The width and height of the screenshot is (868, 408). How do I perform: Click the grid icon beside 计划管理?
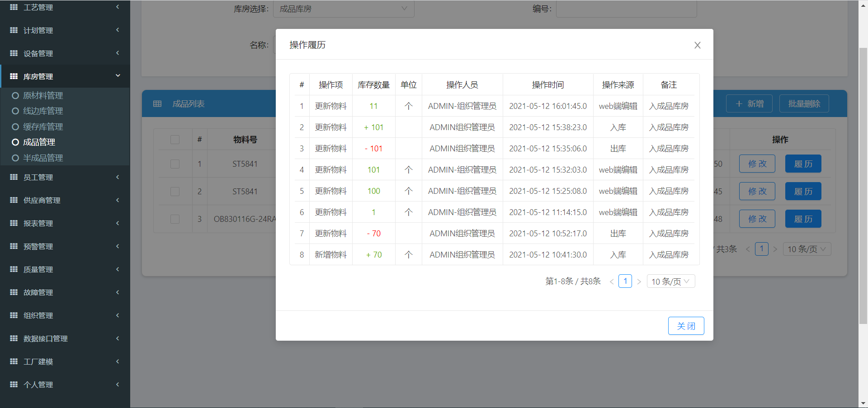pos(14,30)
